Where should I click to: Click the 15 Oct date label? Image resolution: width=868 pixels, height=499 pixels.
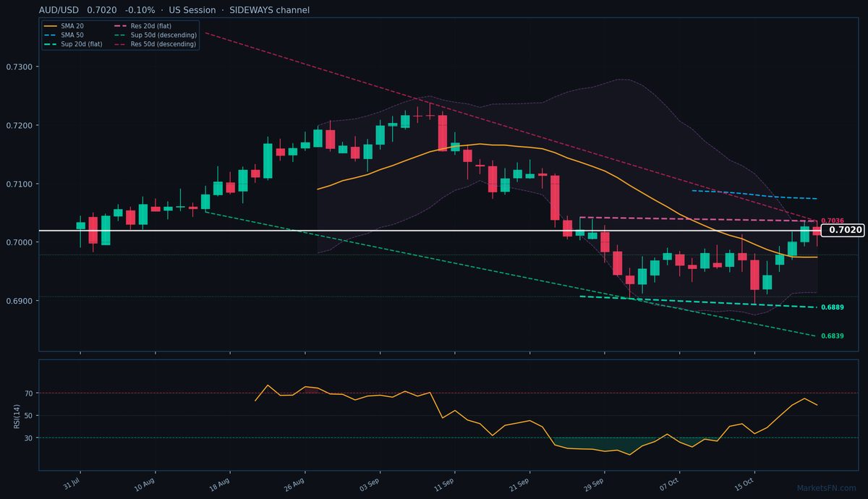(744, 483)
